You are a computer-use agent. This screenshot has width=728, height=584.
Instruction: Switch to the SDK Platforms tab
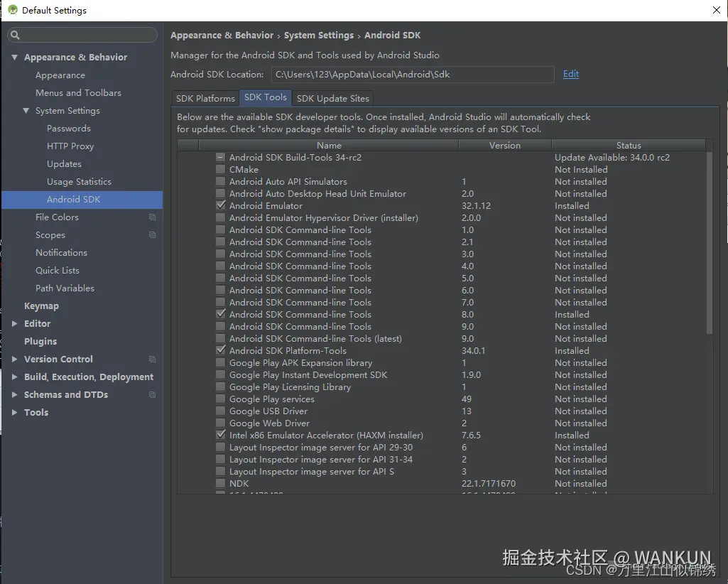pos(205,98)
